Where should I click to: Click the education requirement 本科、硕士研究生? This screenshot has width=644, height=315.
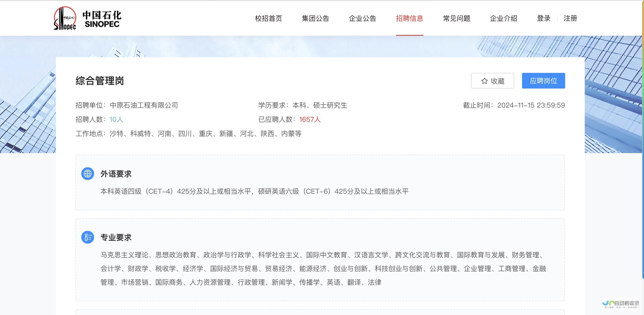320,105
